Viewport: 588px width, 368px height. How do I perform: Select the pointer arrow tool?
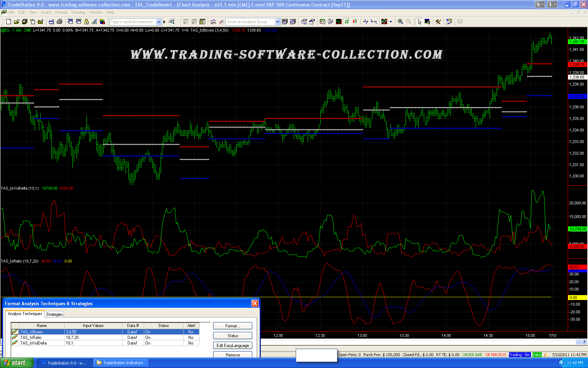(419, 22)
